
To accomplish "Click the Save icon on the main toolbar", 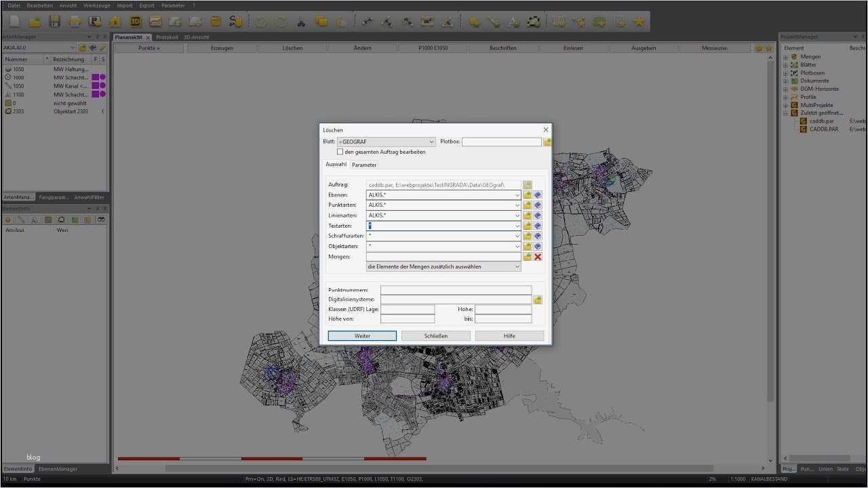I will pyautogui.click(x=54, y=21).
